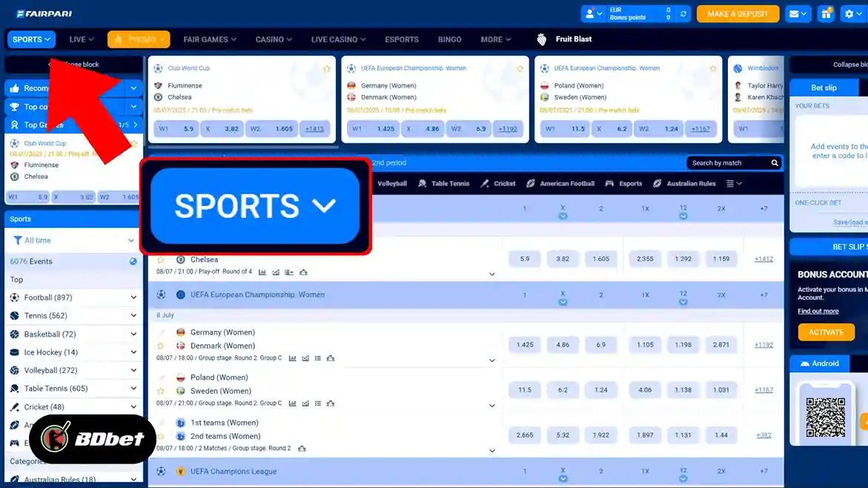Select the American Football sport tab
The image size is (868, 488).
point(560,183)
